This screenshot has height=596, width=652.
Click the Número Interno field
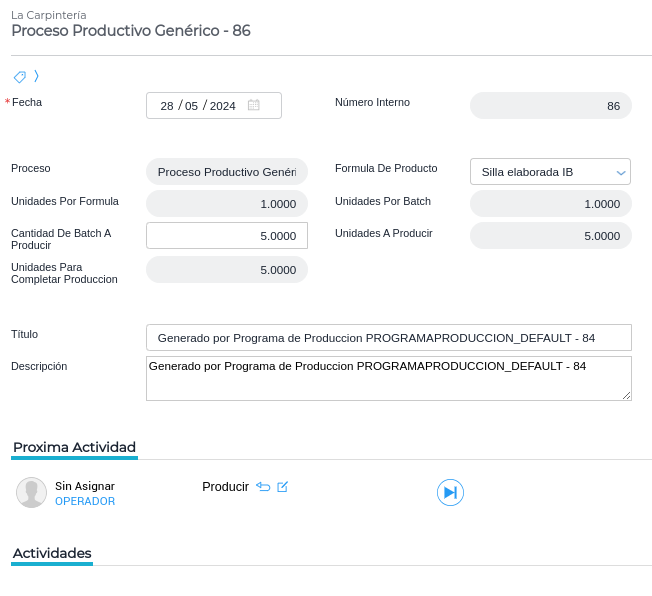point(550,106)
